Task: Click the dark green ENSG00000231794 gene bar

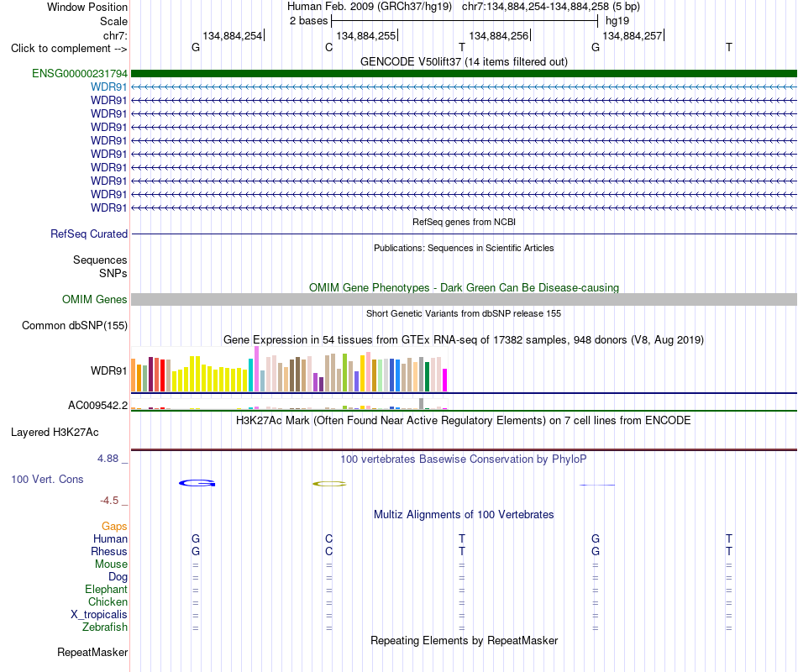Action: 464,73
